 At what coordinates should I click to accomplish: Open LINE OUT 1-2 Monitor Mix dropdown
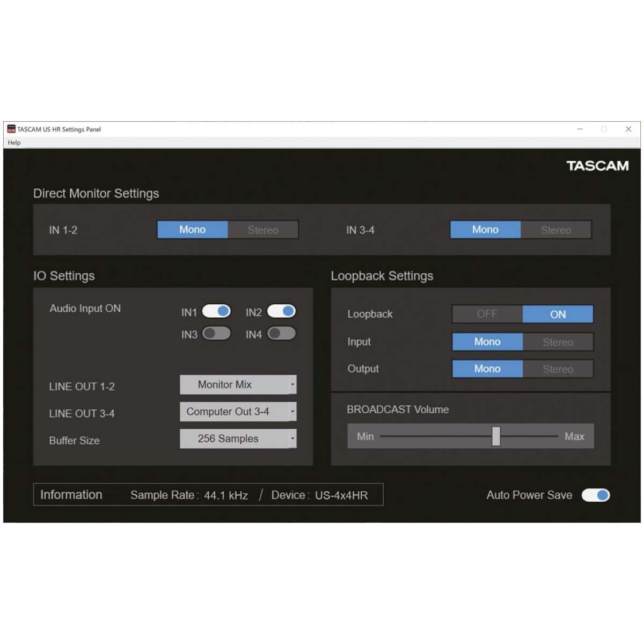tap(238, 385)
